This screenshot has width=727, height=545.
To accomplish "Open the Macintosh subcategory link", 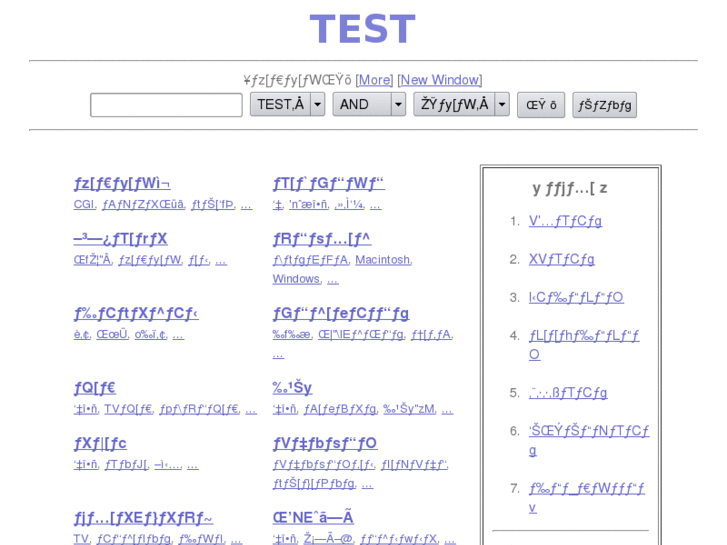I will point(383,260).
